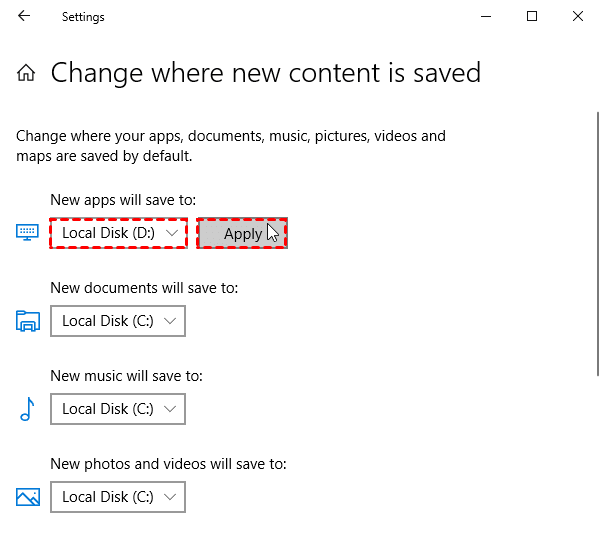Click the Settings window title text
Viewport: 601px width, 537px height.
click(x=83, y=17)
